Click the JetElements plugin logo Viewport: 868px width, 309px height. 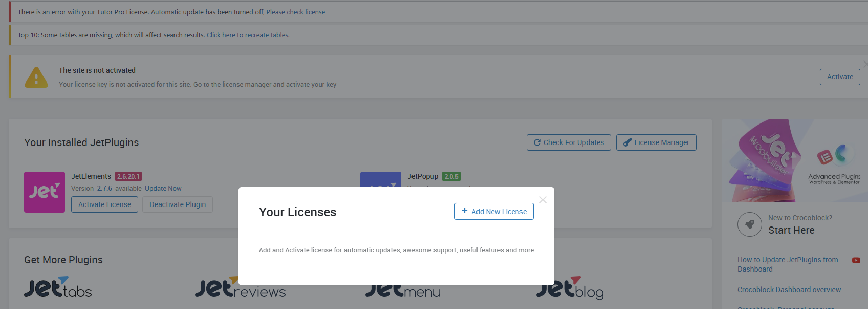coord(45,192)
